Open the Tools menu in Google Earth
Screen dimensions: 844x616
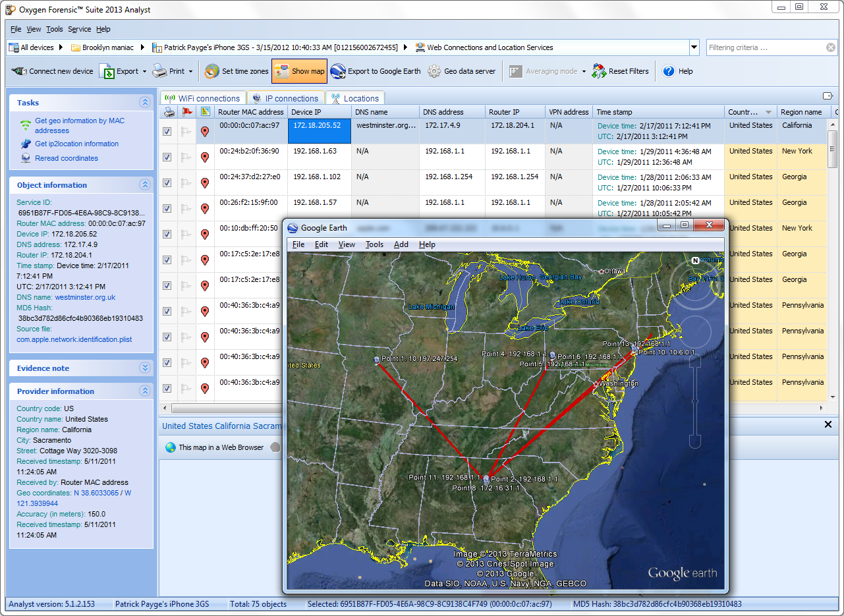click(374, 244)
